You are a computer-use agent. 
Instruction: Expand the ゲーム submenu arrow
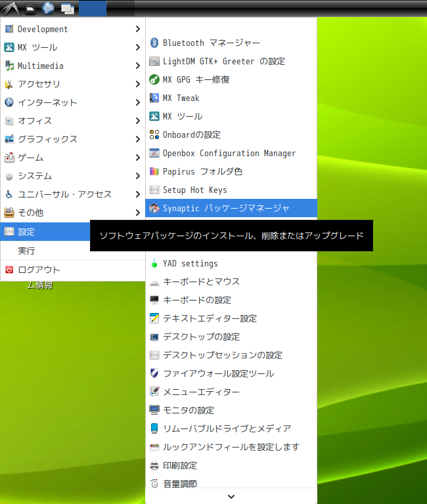pyautogui.click(x=138, y=157)
